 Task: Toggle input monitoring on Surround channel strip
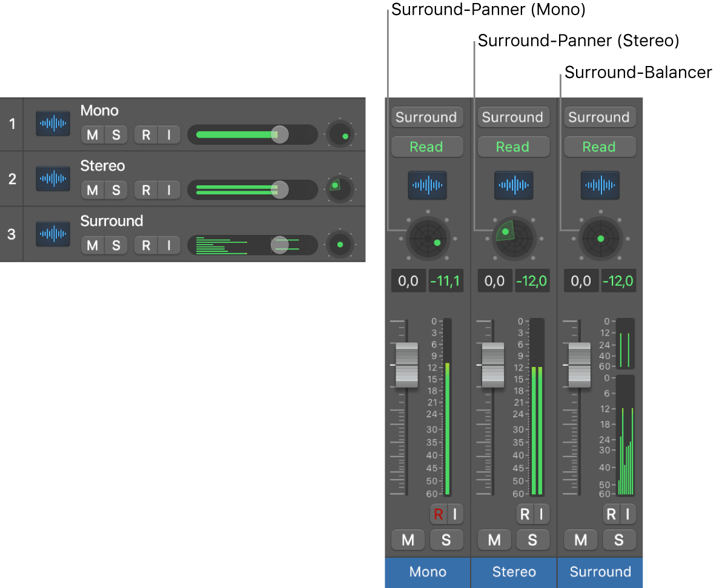coord(628,514)
